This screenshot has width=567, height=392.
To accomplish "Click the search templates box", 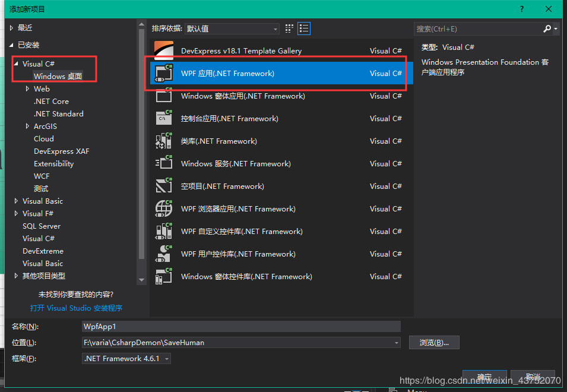I will 478,29.
